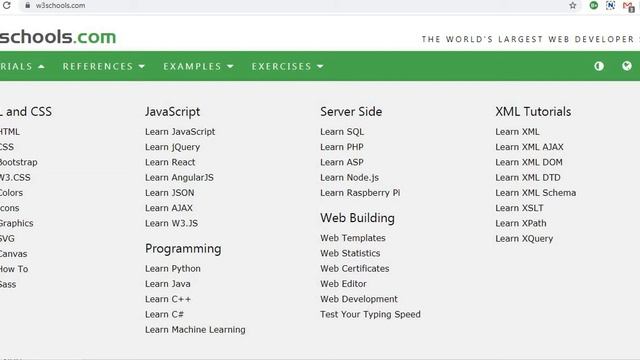
Task: Open the Canvas tutorial link
Action: [13, 253]
